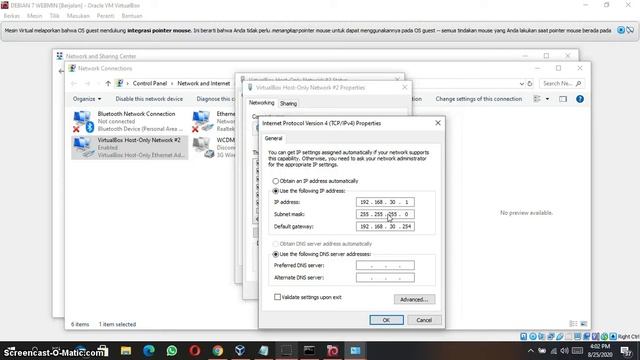The image size is (640, 360).
Task: Select Use the following IP address
Action: coord(276,191)
